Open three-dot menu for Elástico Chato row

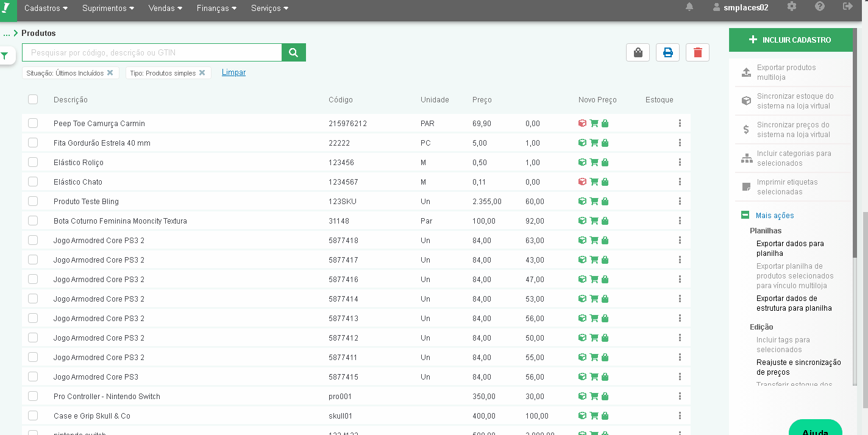(x=680, y=182)
